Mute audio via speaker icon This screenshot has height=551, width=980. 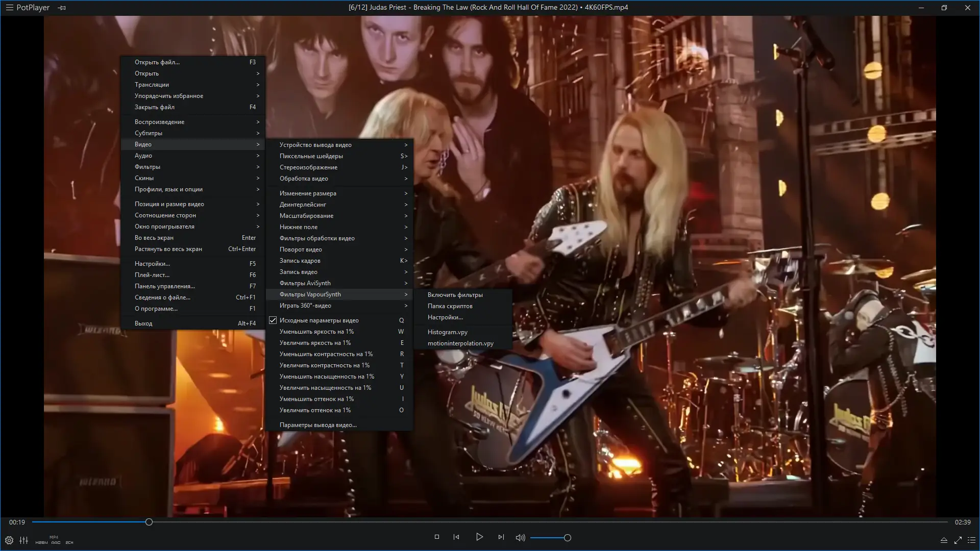(x=520, y=537)
